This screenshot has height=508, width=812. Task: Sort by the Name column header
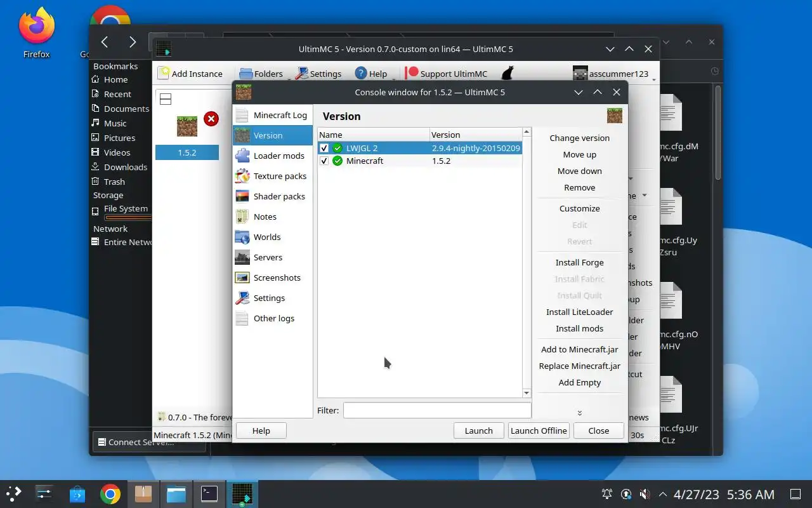pyautogui.click(x=373, y=135)
